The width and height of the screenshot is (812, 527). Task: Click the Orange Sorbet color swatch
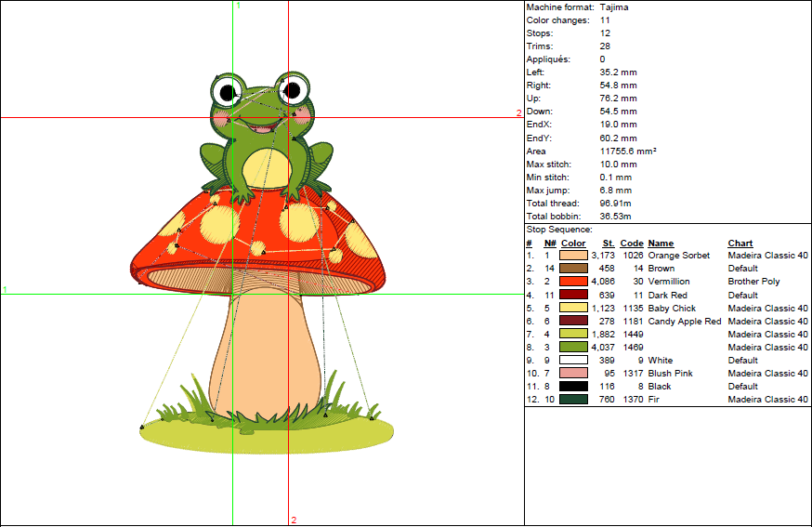[573, 255]
